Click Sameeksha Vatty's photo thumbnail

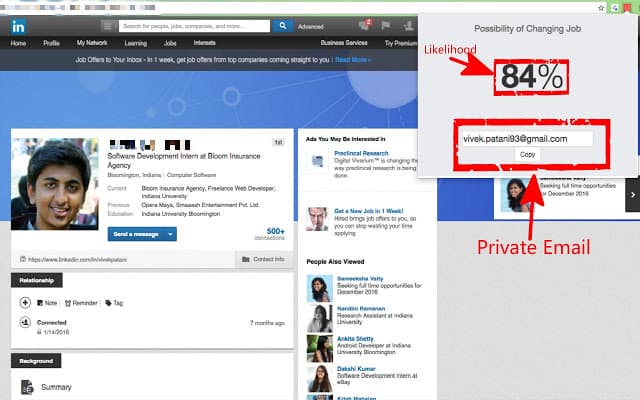pyautogui.click(x=320, y=288)
